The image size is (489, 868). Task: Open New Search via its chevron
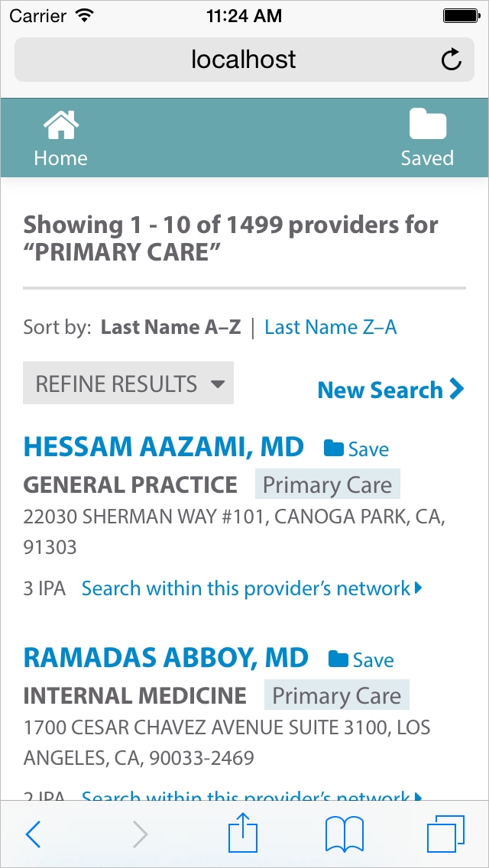coord(456,389)
